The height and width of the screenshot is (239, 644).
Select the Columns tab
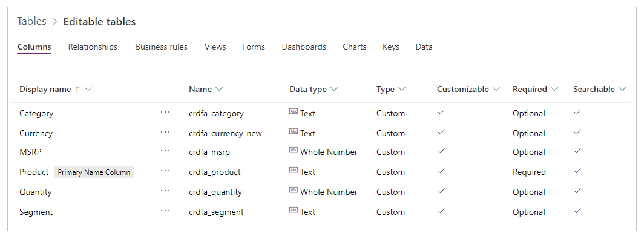coord(34,47)
